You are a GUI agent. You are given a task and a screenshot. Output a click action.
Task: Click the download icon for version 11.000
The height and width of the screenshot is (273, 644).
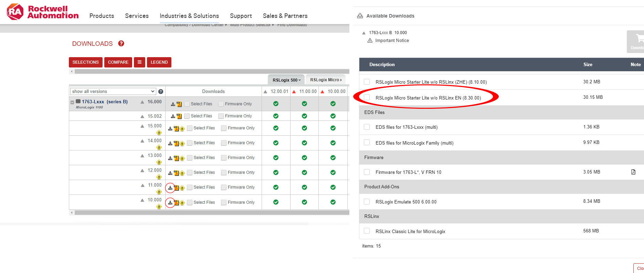(170, 188)
